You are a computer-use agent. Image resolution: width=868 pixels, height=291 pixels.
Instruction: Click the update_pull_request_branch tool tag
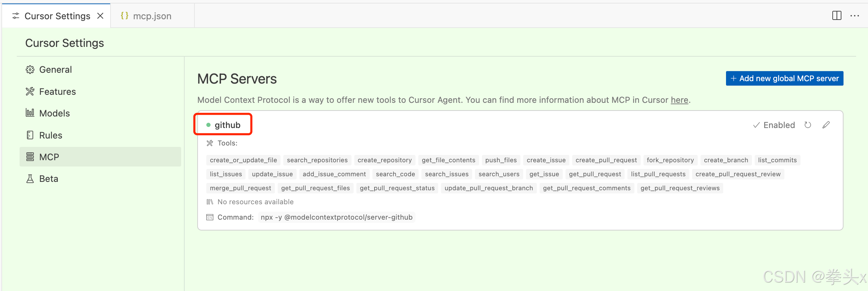click(489, 188)
